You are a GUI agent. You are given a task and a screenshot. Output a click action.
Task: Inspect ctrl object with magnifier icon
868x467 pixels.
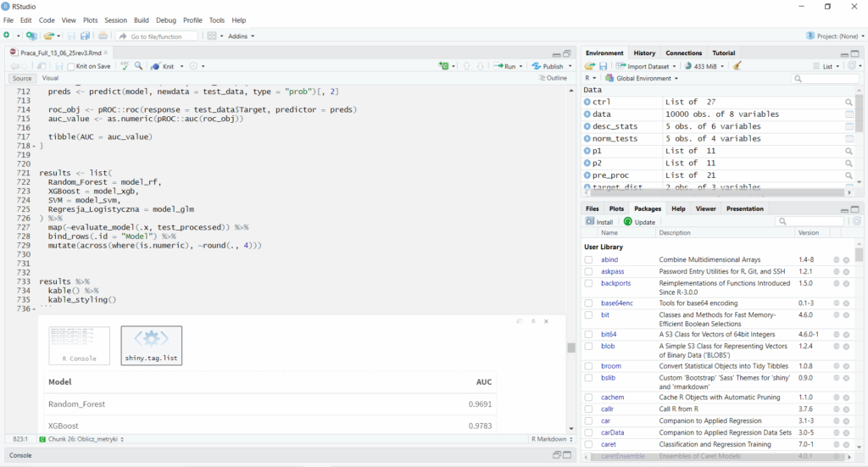849,103
